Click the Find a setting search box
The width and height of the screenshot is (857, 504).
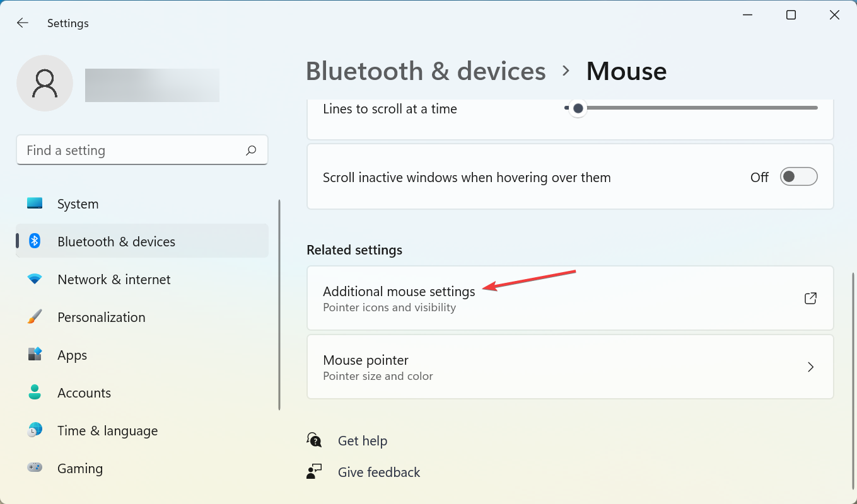click(x=132, y=151)
